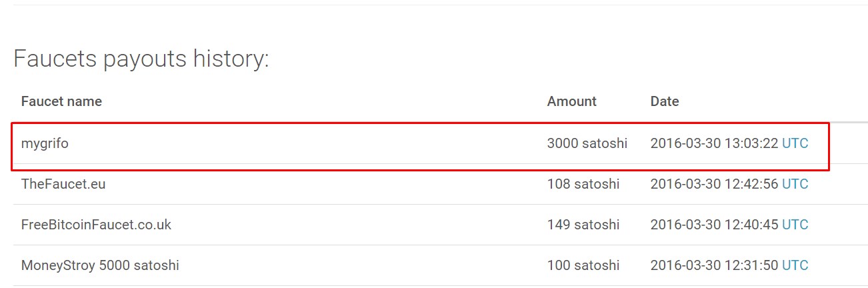The width and height of the screenshot is (868, 288).
Task: Click the TheFaucet.eu faucet name
Action: (63, 184)
